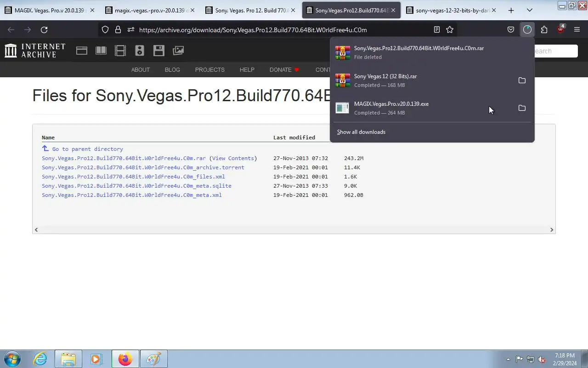Open Windows Explorer from taskbar
Viewport: 588px width, 368px height.
pyautogui.click(x=68, y=359)
